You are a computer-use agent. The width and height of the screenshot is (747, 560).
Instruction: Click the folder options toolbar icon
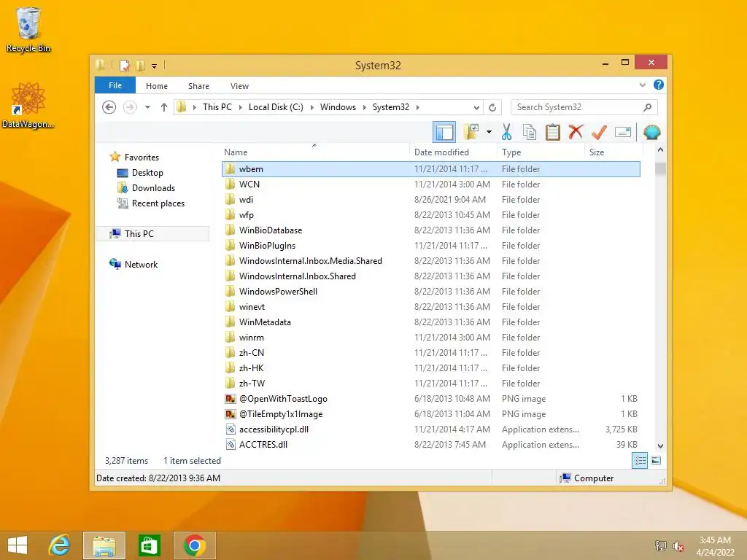472,132
